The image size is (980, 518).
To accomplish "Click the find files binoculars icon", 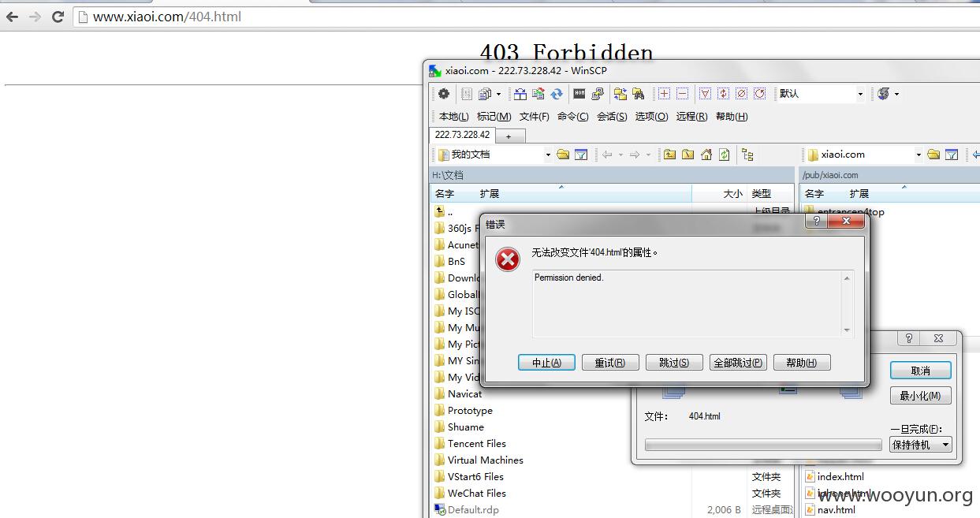I will click(x=639, y=94).
